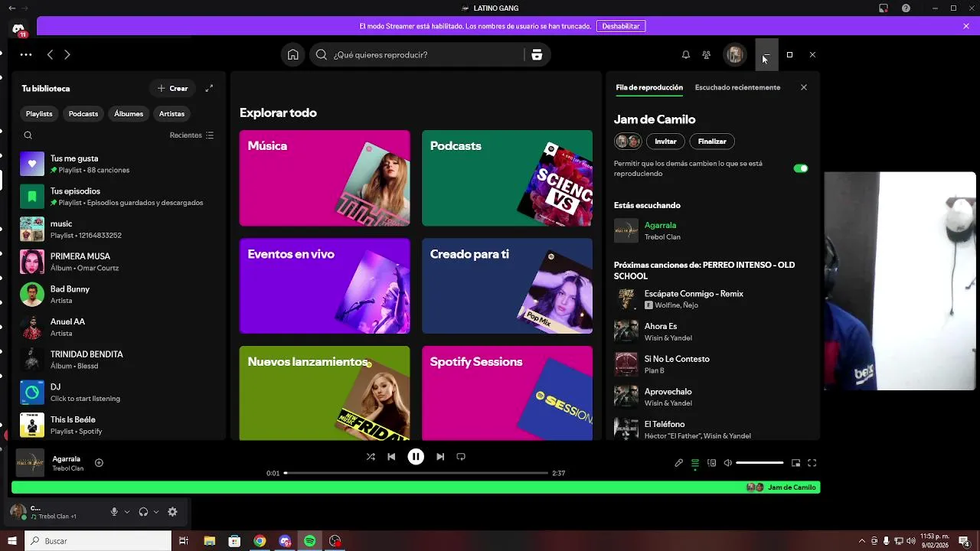Expand Discord headphone output options arrow
980x551 pixels.
pos(156,512)
